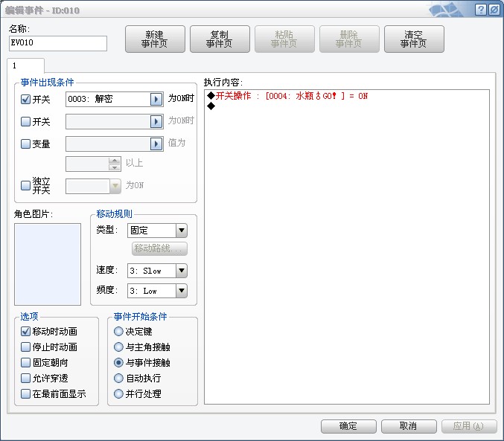Click the variable value number field

[x=87, y=164]
